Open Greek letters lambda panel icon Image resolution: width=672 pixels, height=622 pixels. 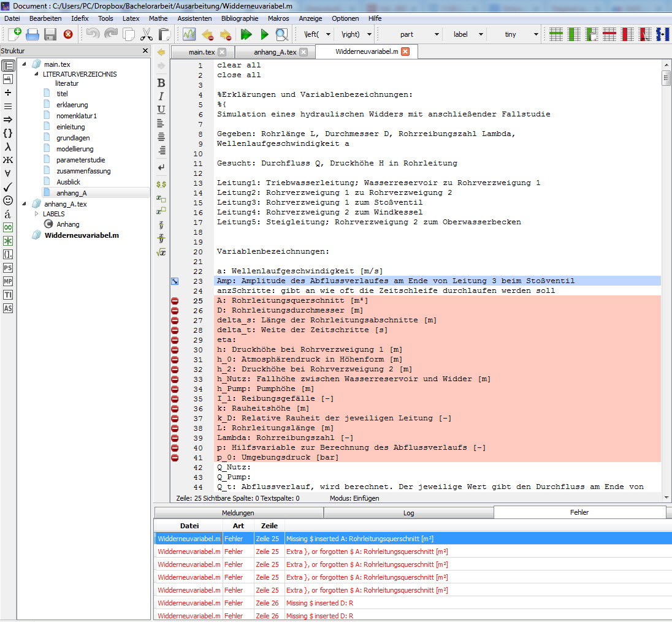tap(8, 147)
